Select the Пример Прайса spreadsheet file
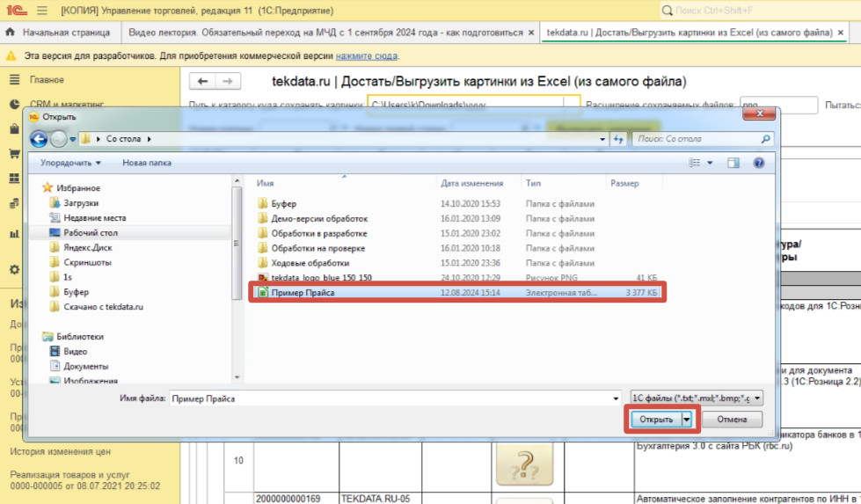 (x=457, y=292)
